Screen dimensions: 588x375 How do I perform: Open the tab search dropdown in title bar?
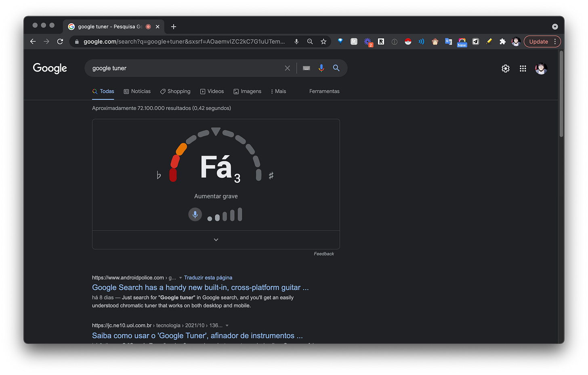555,27
